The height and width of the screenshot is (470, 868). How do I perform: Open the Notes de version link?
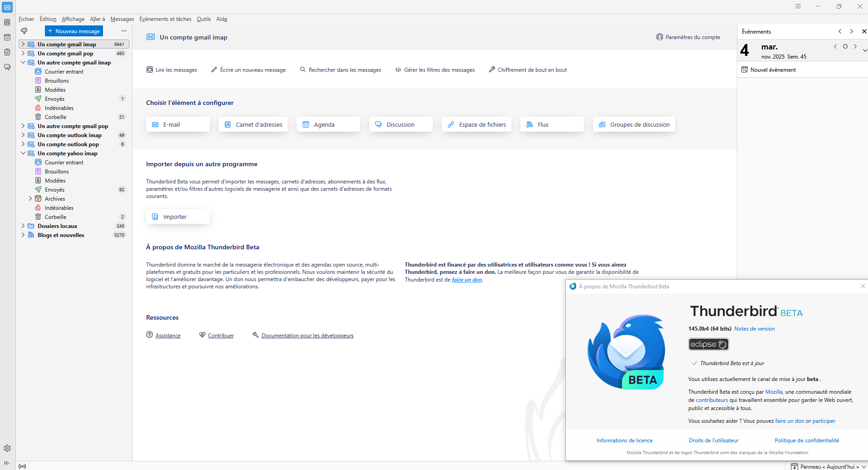tap(755, 329)
